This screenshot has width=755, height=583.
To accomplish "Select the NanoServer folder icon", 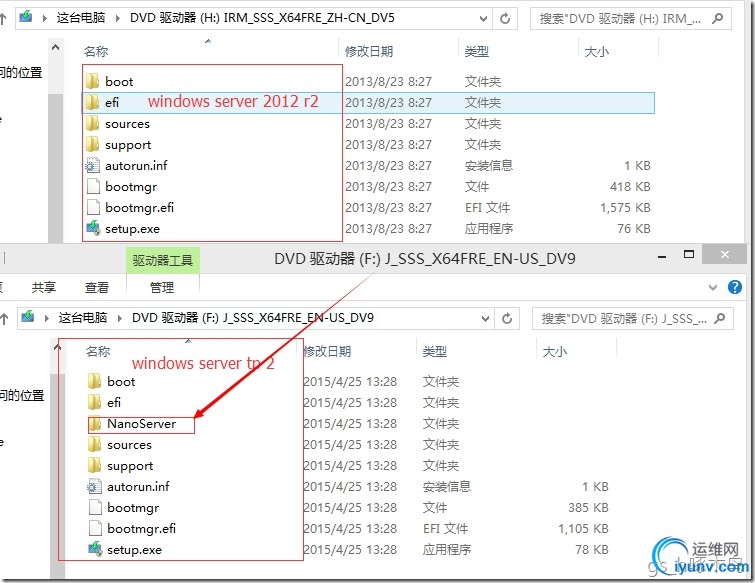I will pyautogui.click(x=94, y=424).
